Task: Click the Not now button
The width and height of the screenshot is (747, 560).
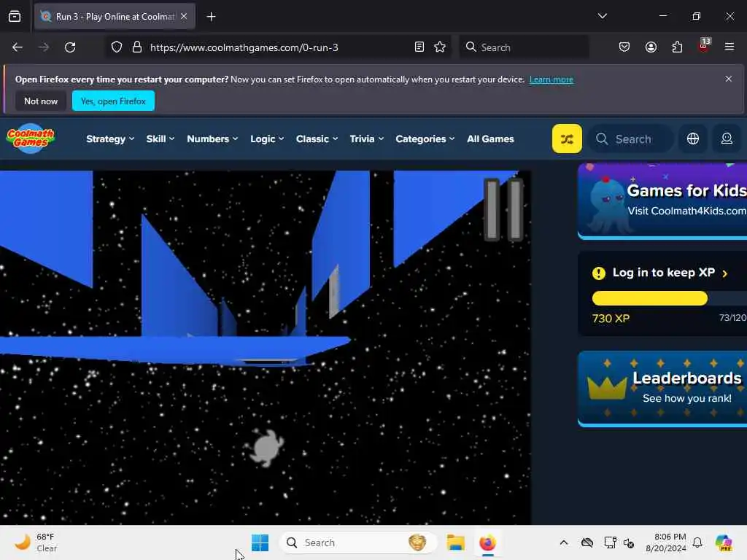Action: pos(41,101)
